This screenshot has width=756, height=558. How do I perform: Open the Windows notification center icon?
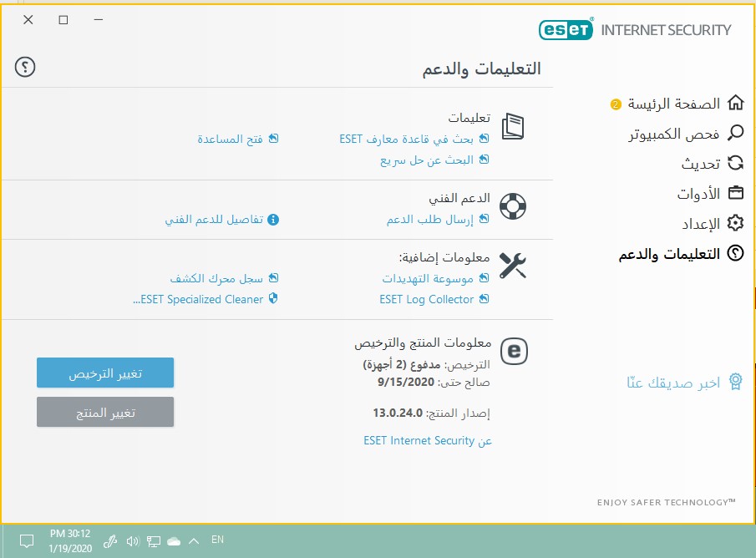click(x=27, y=541)
